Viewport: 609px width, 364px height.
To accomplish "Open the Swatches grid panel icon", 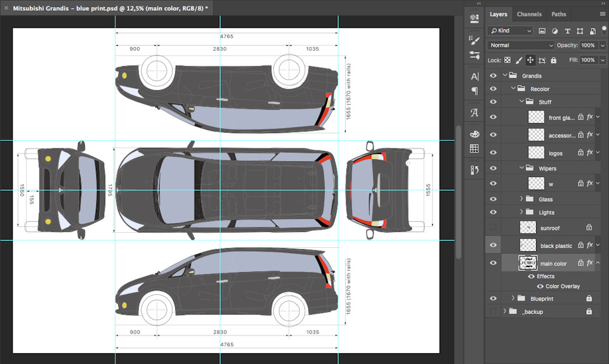I will click(x=475, y=148).
